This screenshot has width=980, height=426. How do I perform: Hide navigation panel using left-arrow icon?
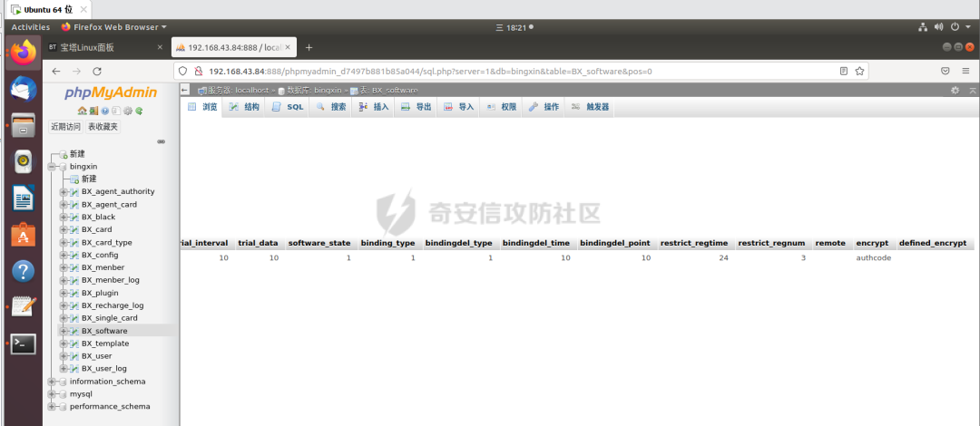click(x=184, y=91)
